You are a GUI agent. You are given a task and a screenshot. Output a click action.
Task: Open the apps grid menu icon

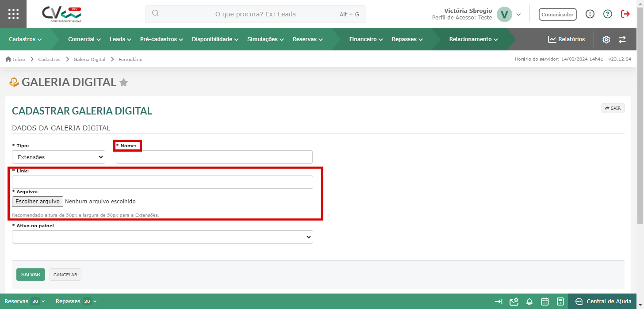click(13, 14)
